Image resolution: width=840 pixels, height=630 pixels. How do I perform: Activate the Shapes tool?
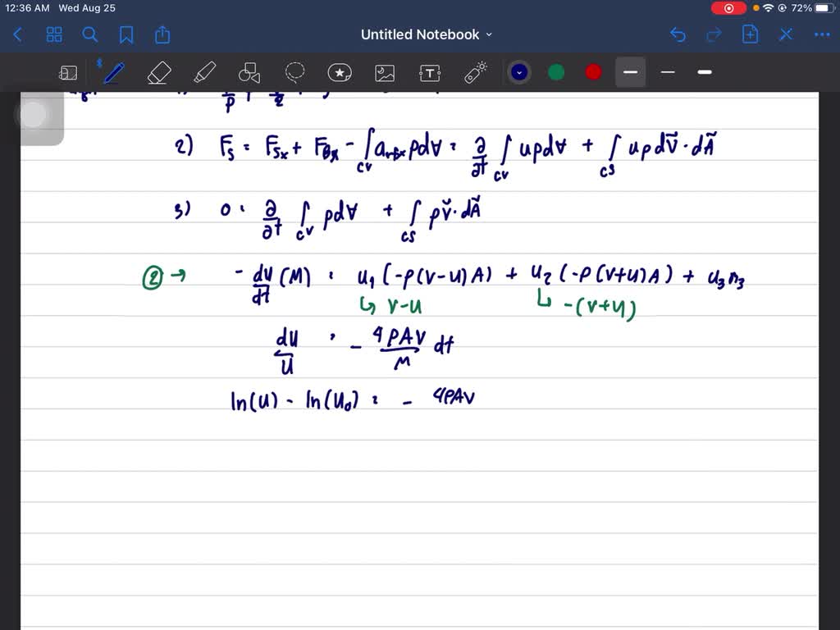pos(249,73)
